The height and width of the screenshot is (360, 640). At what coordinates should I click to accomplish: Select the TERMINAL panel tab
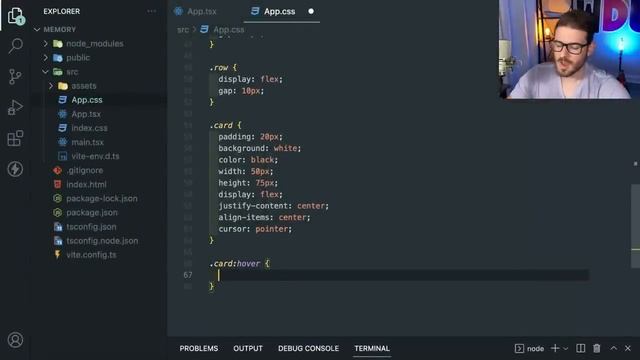[372, 349]
